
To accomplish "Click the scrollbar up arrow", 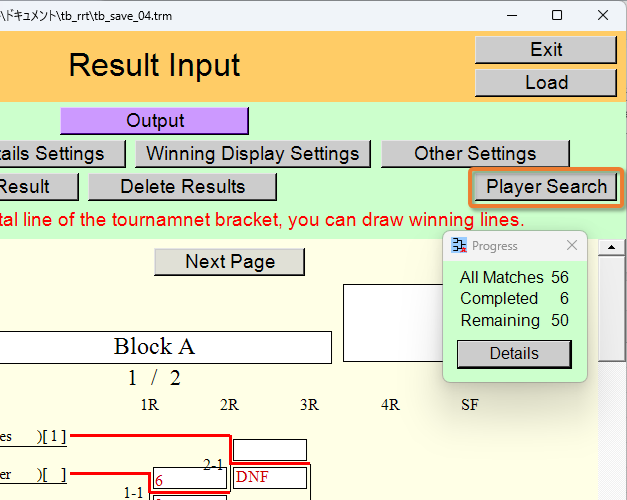I will point(611,247).
